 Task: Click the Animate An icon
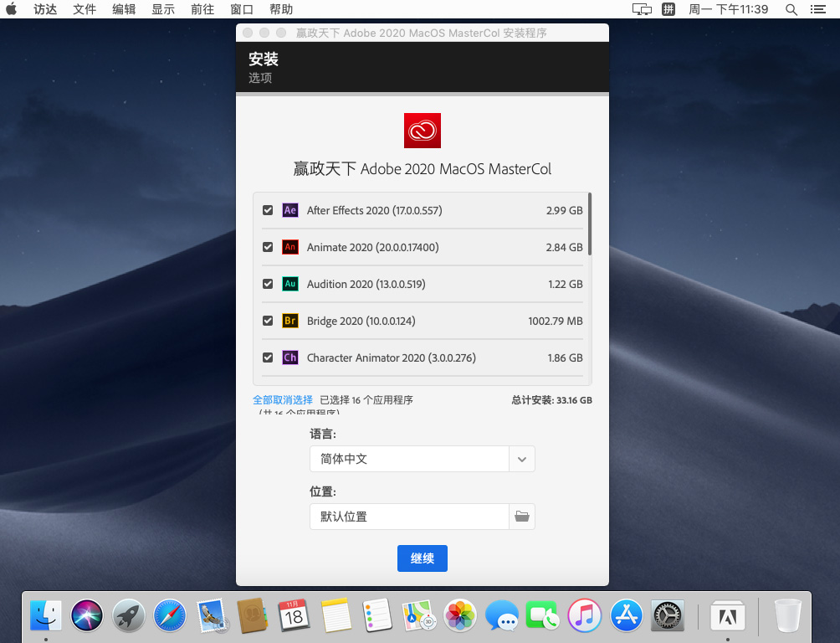(289, 247)
